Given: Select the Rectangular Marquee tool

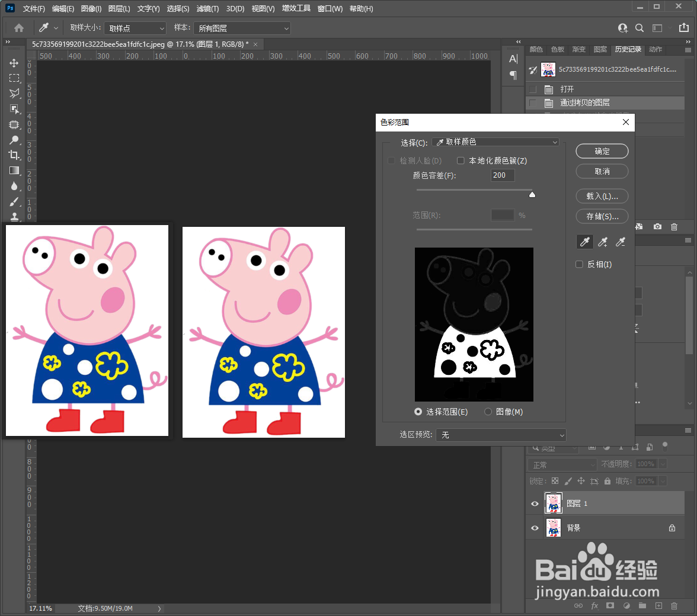Looking at the screenshot, I should 14,78.
